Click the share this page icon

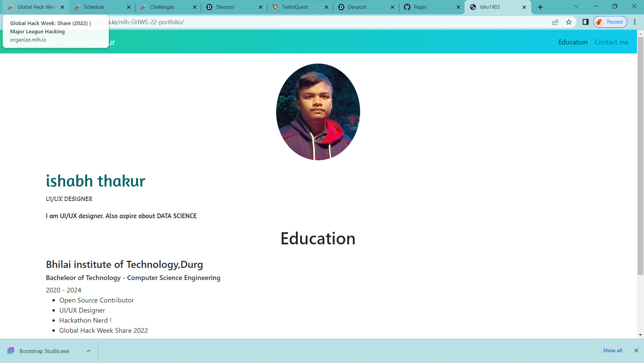coord(555,22)
